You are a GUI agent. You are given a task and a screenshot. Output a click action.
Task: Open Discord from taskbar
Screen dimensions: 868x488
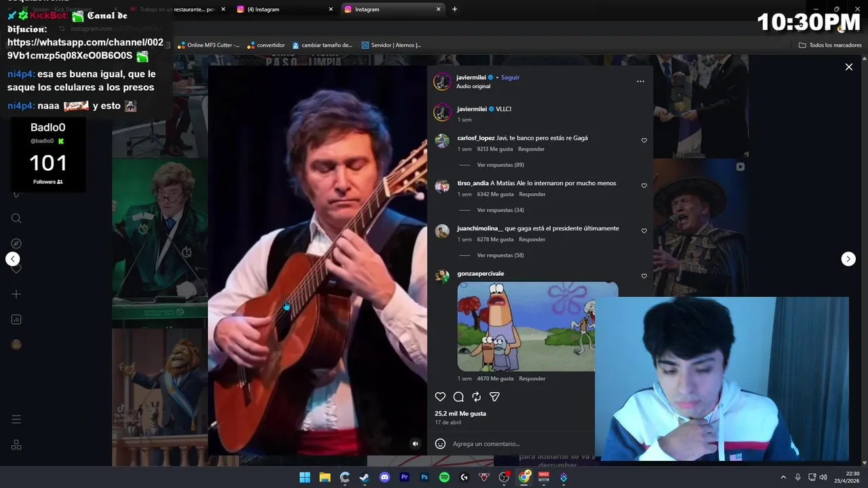tap(384, 477)
